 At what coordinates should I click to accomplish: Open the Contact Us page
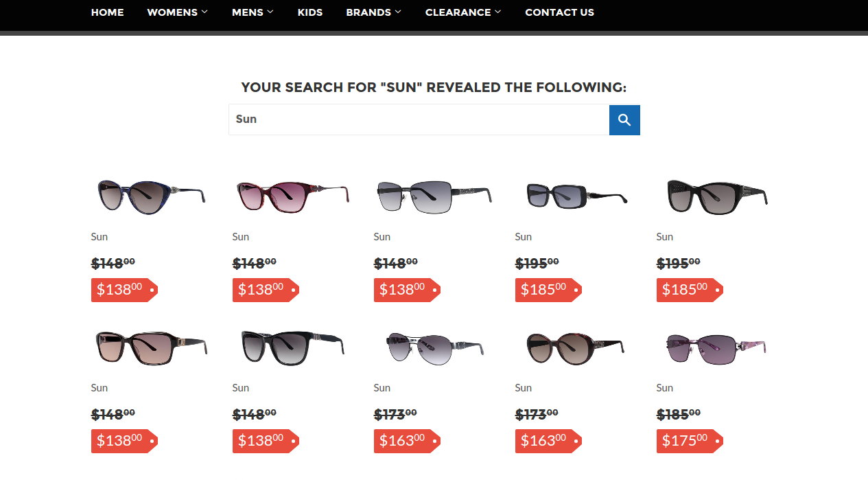pos(559,12)
